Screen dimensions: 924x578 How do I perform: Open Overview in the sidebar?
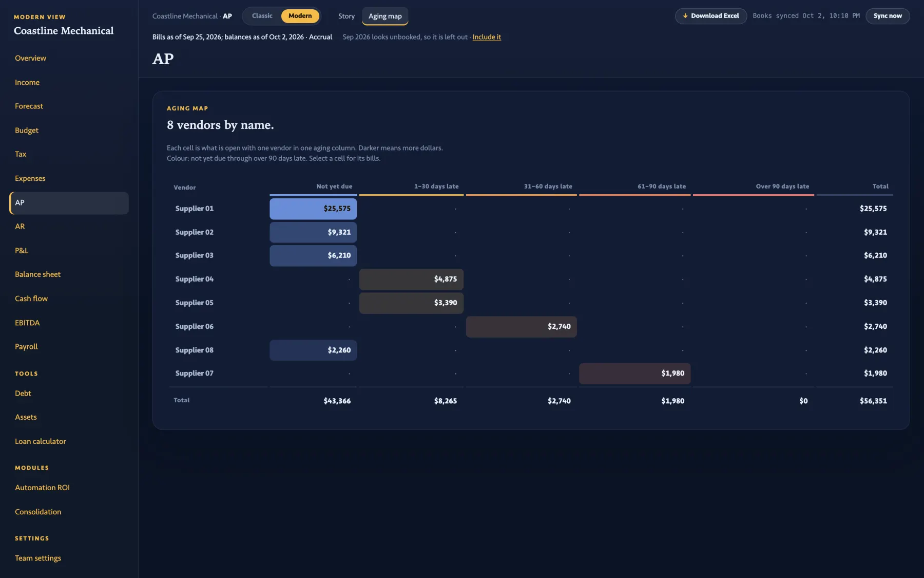point(69,58)
